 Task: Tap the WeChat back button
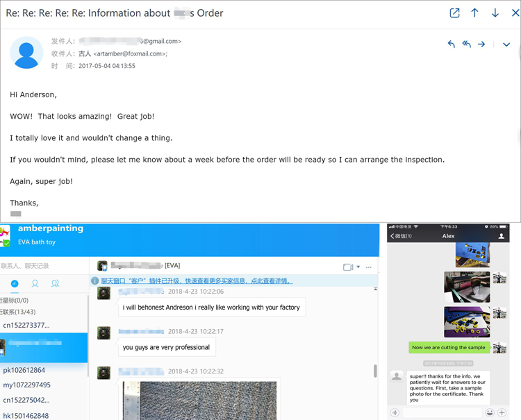click(400, 236)
